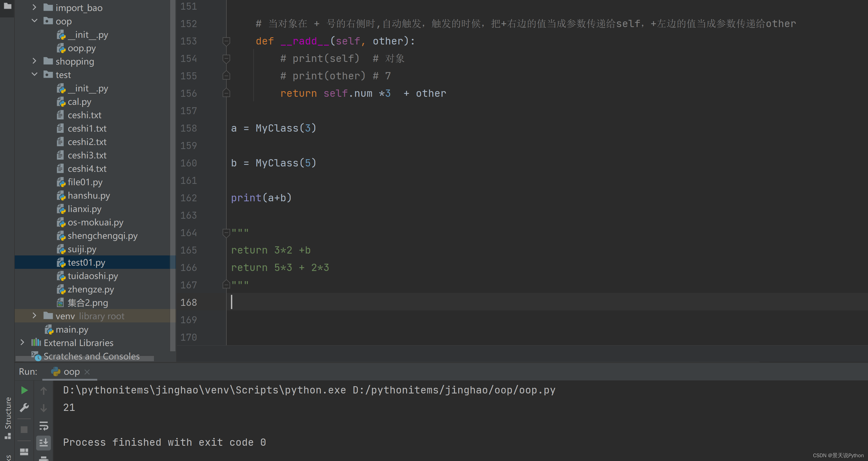The width and height of the screenshot is (868, 461).
Task: Open __init__.py under the test folder
Action: point(82,88)
